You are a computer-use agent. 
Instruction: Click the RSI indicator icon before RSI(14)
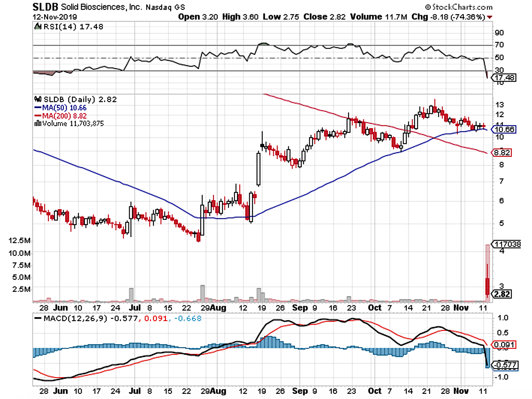click(x=38, y=27)
